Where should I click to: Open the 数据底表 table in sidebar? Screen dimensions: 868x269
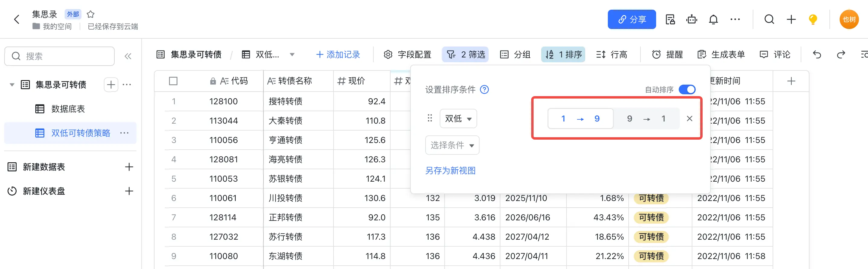click(x=68, y=109)
